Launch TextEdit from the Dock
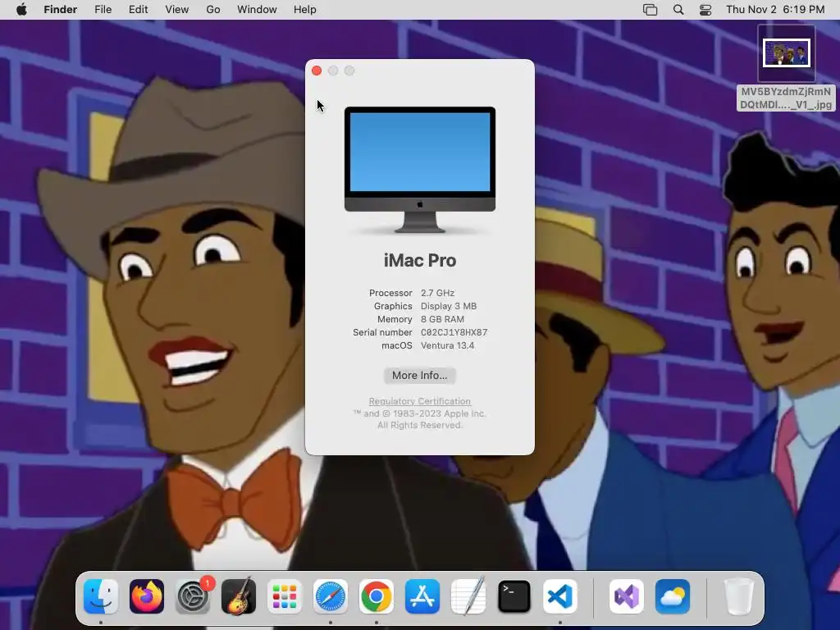840x630 pixels. click(468, 596)
